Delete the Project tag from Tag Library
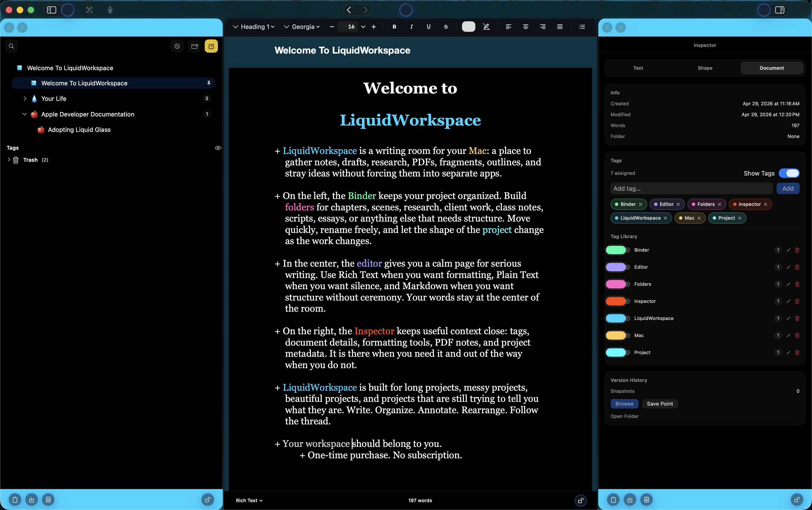The image size is (812, 510). pos(797,352)
